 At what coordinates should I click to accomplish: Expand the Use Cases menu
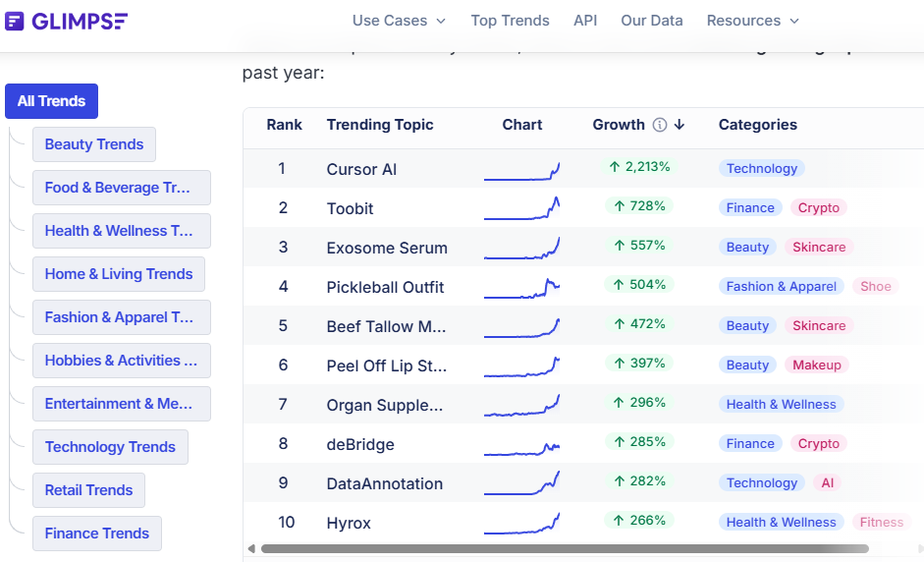[x=399, y=21]
